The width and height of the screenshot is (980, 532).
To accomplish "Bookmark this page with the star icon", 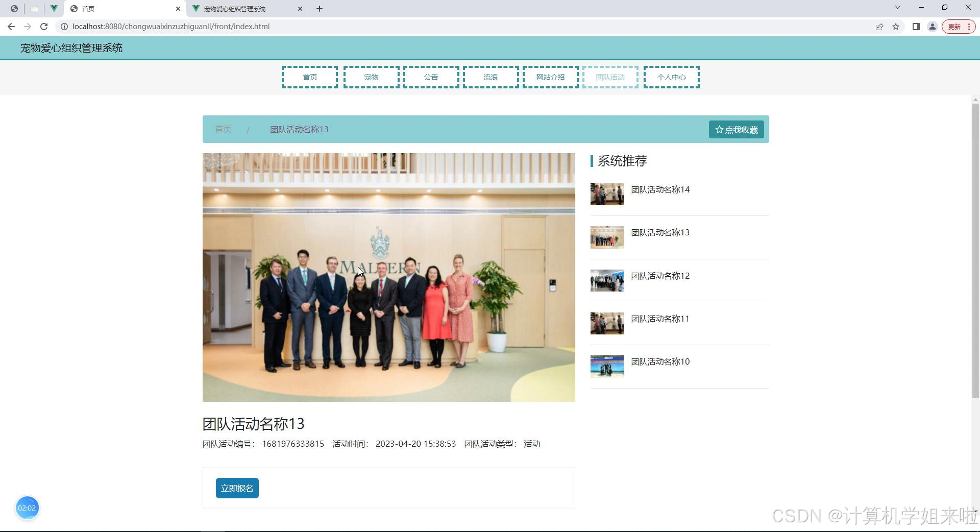I will tap(896, 27).
